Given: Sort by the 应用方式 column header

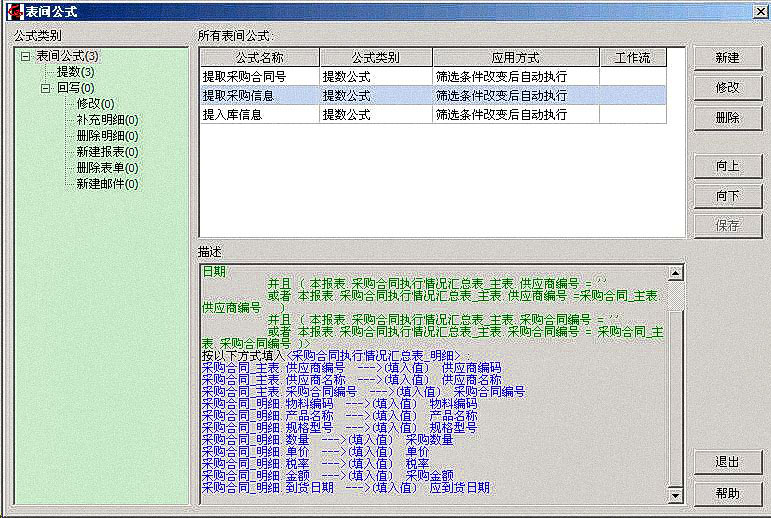Looking at the screenshot, I should pyautogui.click(x=516, y=58).
